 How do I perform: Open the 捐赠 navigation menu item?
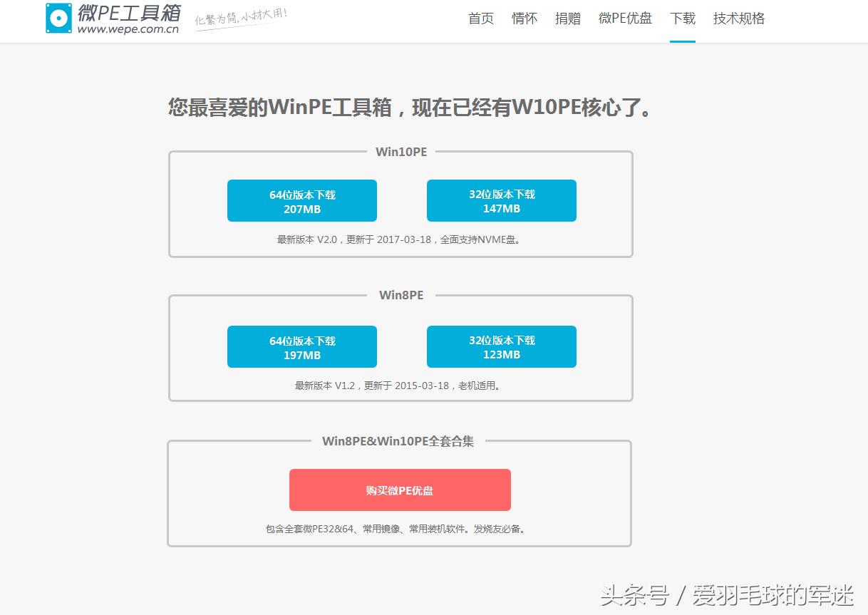[567, 19]
